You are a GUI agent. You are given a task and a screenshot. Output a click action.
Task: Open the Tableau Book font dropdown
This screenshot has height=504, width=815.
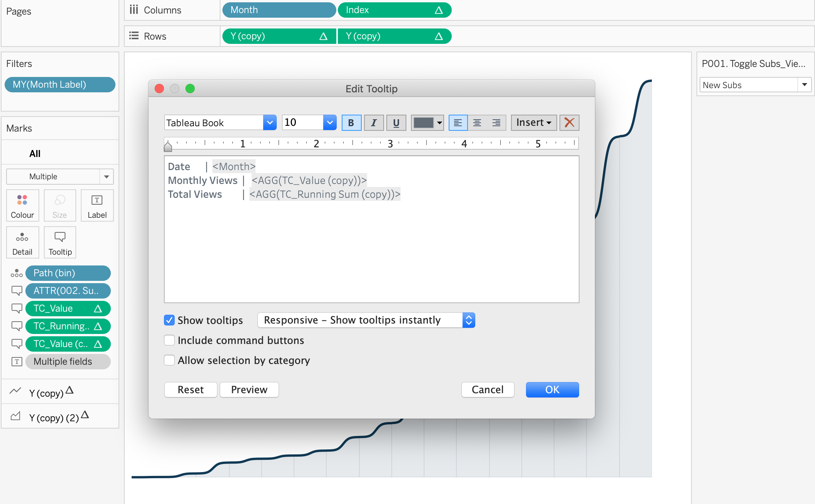(270, 123)
